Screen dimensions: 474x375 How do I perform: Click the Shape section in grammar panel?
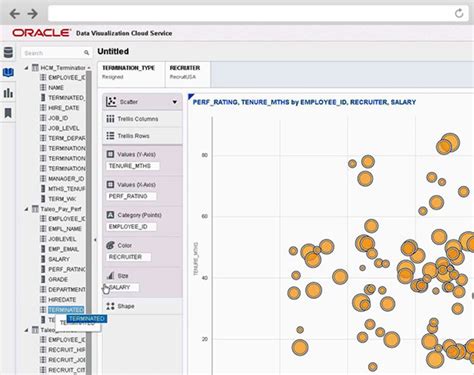[x=142, y=306]
